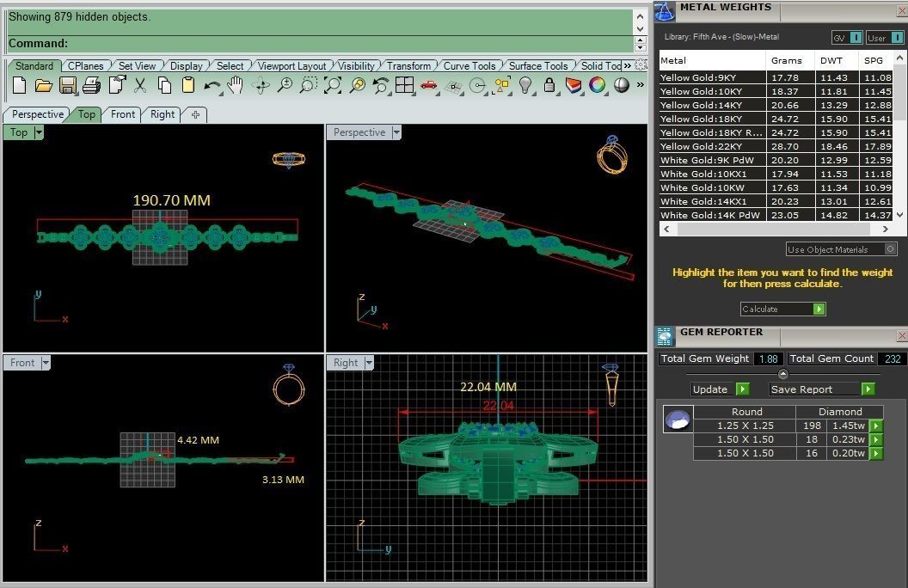Switch to Set View toolbar tab

click(x=138, y=66)
